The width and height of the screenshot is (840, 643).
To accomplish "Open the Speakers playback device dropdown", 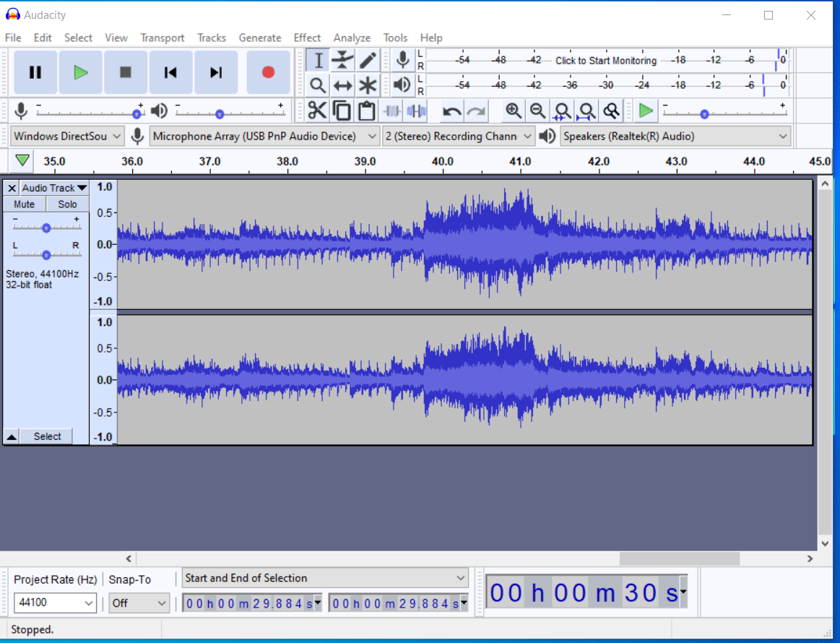I will [675, 136].
